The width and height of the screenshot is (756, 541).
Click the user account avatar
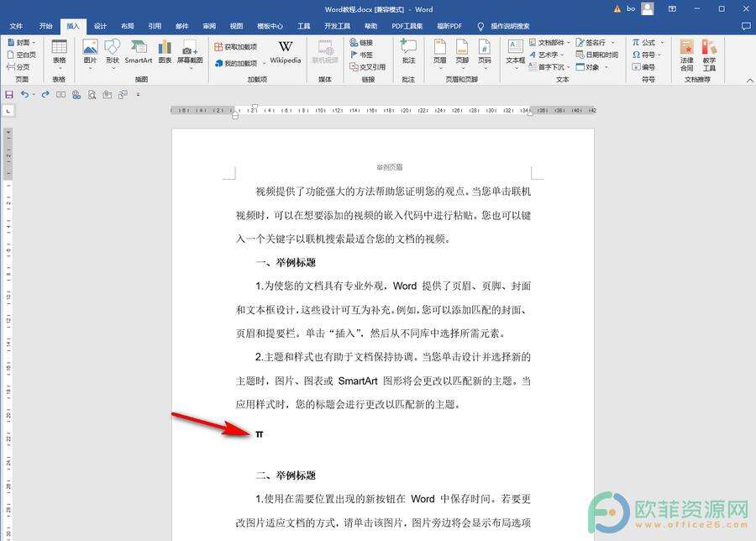click(648, 8)
